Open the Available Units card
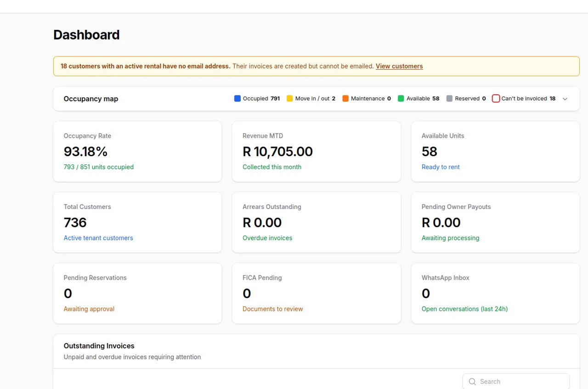Image resolution: width=588 pixels, height=389 pixels. coord(495,152)
